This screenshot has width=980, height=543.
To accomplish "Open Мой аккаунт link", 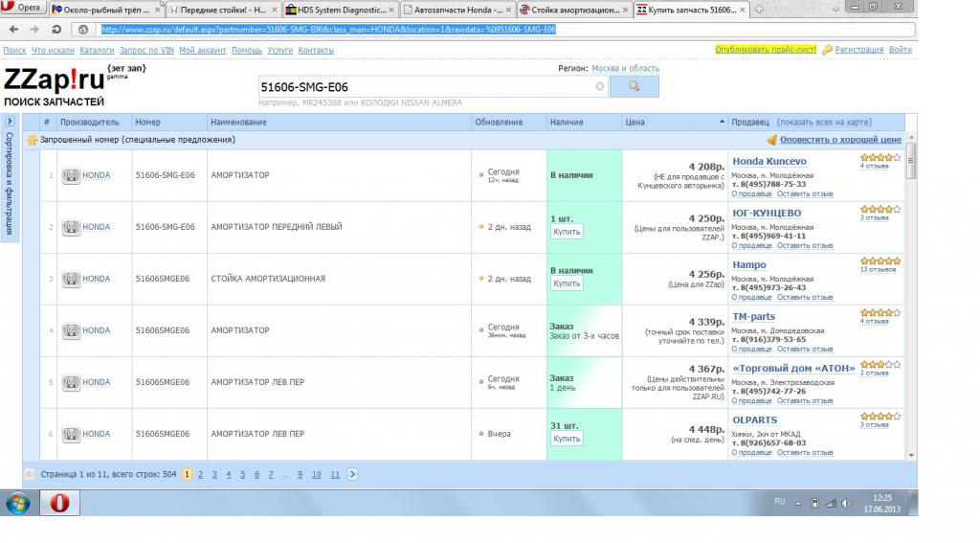I will [203, 50].
